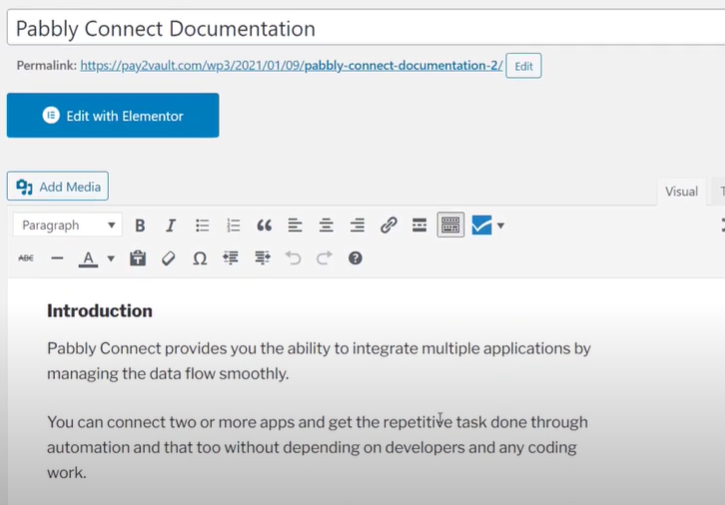
Task: Toggle the toolbar kitchen sink button
Action: pyautogui.click(x=450, y=225)
